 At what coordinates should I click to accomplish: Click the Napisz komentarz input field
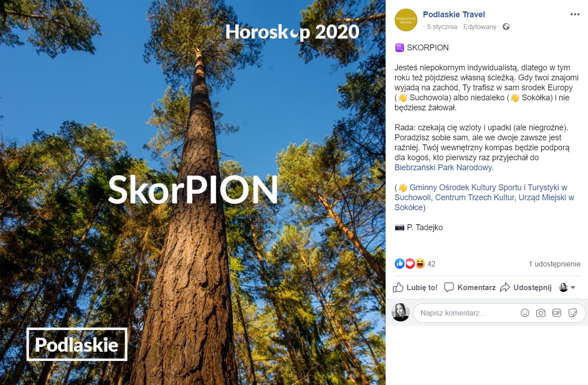click(x=467, y=313)
